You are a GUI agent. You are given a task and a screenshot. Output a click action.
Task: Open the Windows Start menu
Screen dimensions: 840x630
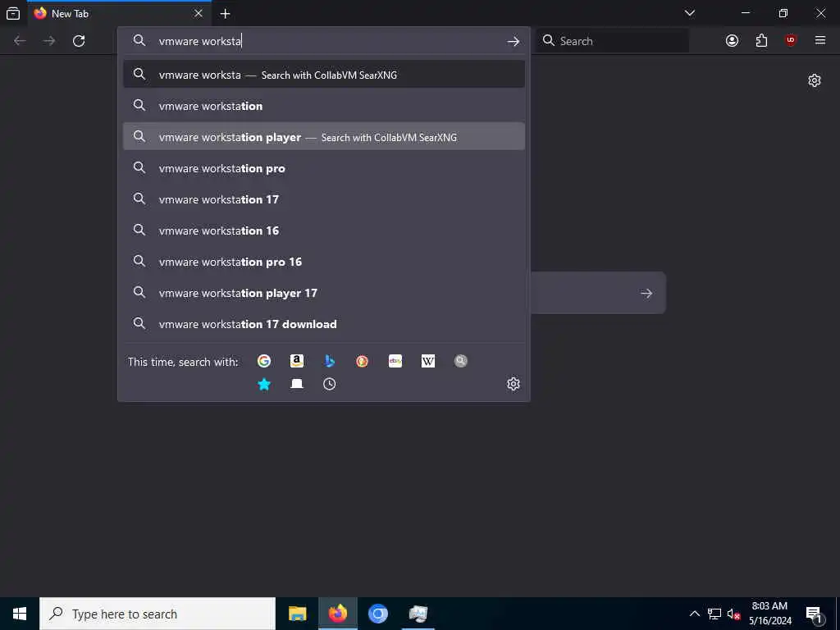(20, 614)
